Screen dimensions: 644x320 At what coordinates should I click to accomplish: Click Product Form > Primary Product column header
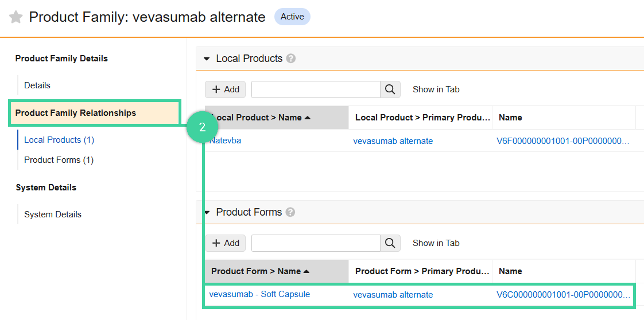point(420,271)
